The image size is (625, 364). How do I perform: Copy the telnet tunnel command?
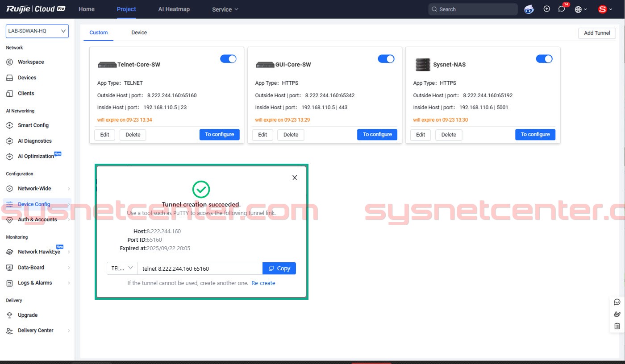(279, 268)
